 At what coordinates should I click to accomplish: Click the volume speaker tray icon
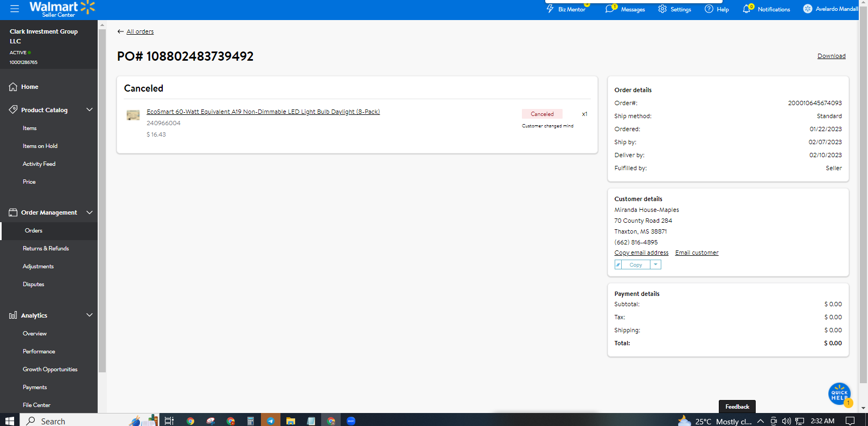tap(786, 421)
